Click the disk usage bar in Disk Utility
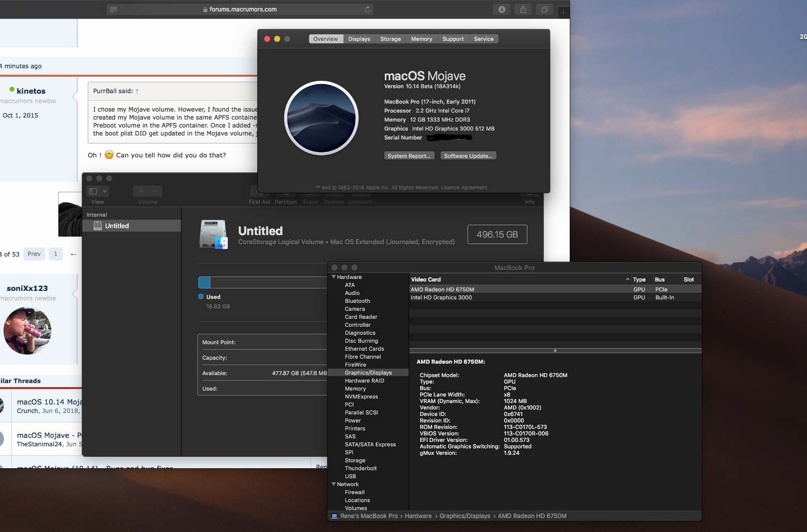Viewport: 807px width, 532px height. [x=263, y=282]
